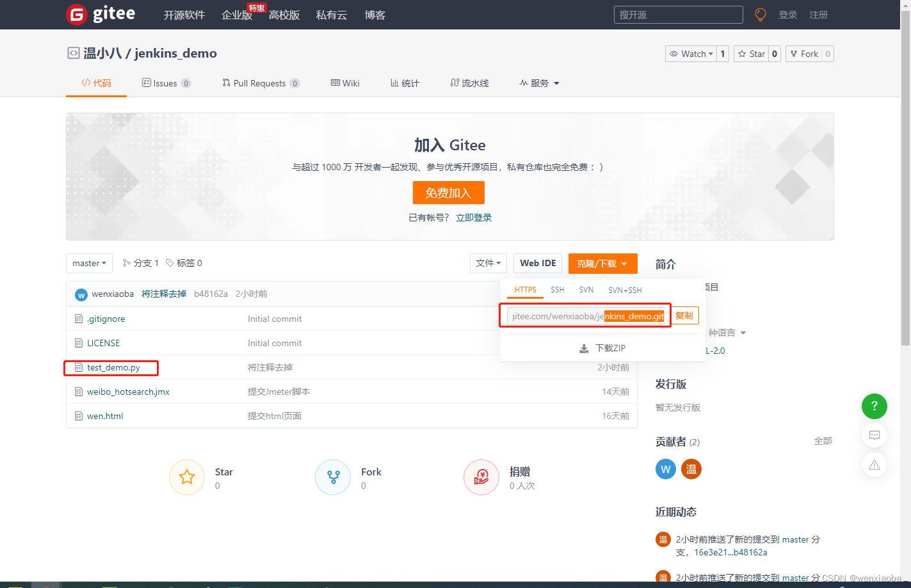911x588 pixels.
Task: Click the 下载ZIP option
Action: [x=603, y=348]
